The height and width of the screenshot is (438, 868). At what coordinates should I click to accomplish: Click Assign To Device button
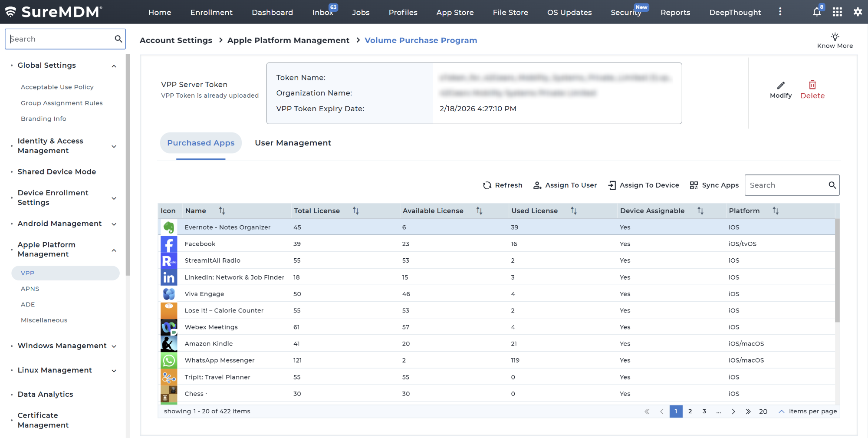(644, 185)
